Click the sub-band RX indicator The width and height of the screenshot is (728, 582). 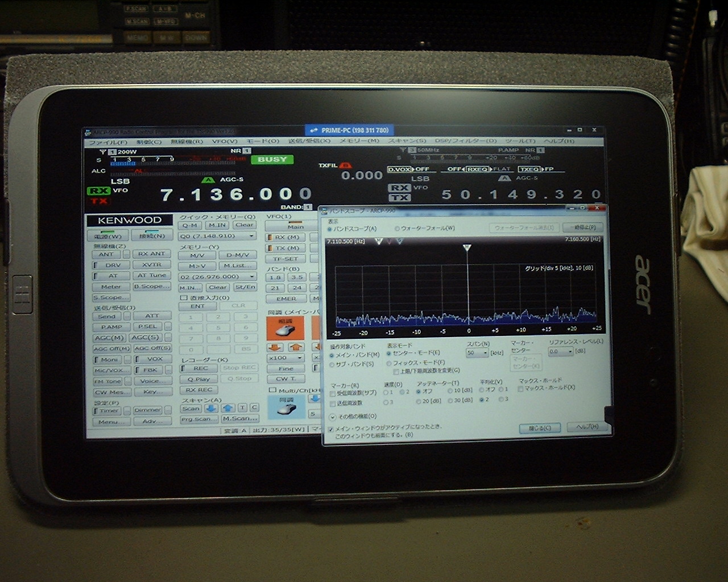point(399,188)
